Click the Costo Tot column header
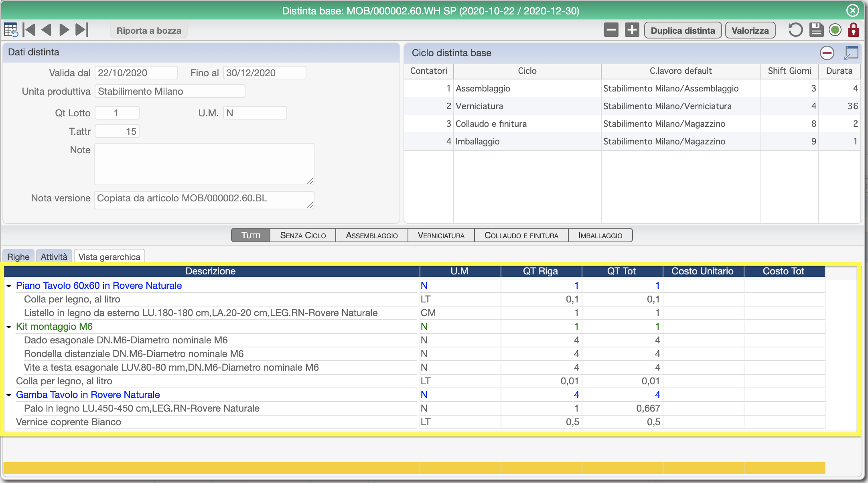Image resolution: width=868 pixels, height=483 pixels. tap(784, 271)
